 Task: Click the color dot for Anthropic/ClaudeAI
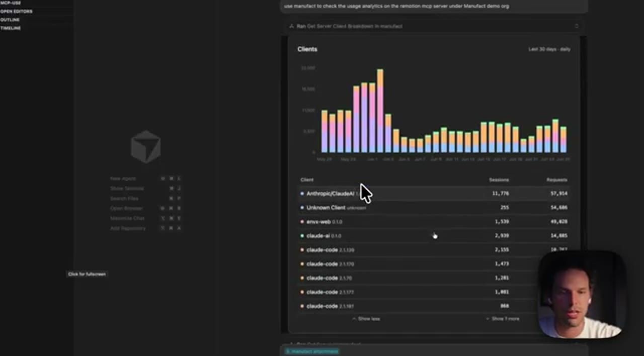click(302, 194)
